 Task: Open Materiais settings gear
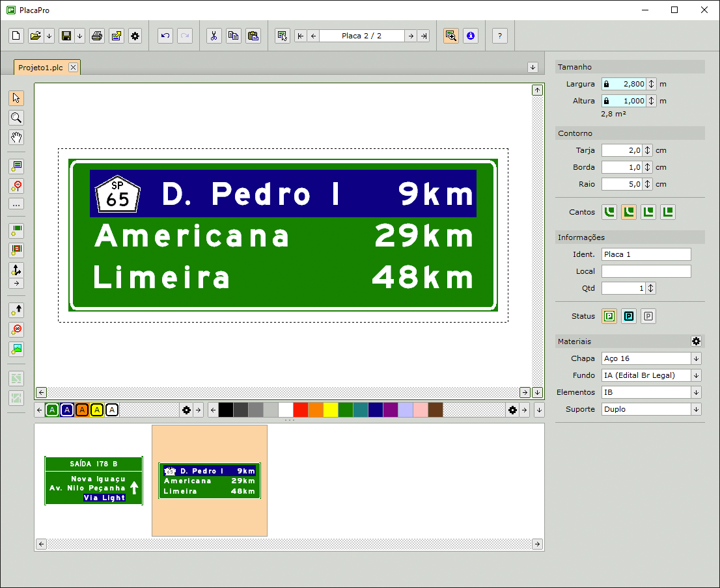(x=696, y=341)
